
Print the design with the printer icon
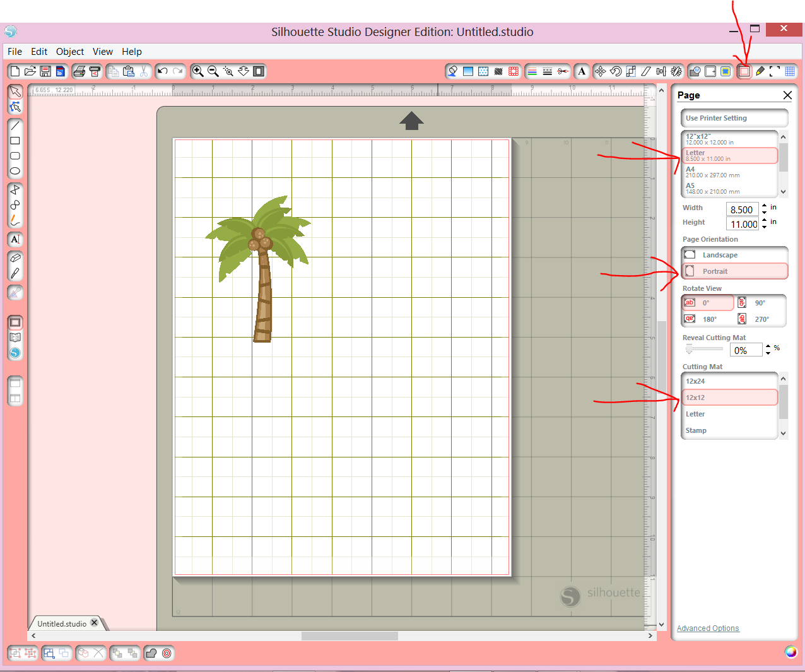(79, 71)
